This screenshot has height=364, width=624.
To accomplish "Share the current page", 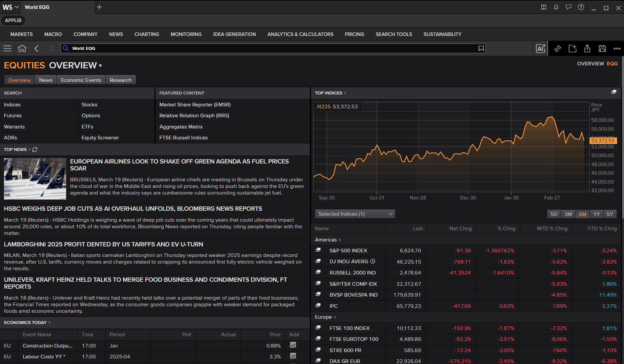I will (x=587, y=49).
